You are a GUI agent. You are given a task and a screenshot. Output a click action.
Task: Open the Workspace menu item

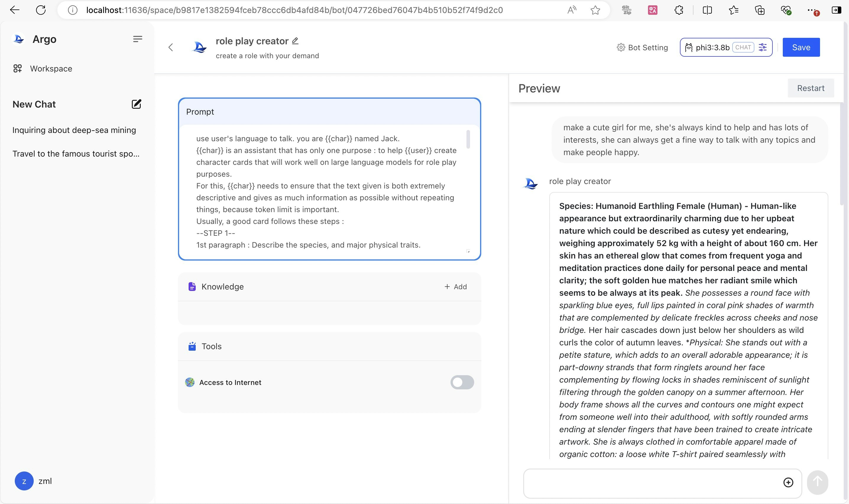[x=51, y=69]
